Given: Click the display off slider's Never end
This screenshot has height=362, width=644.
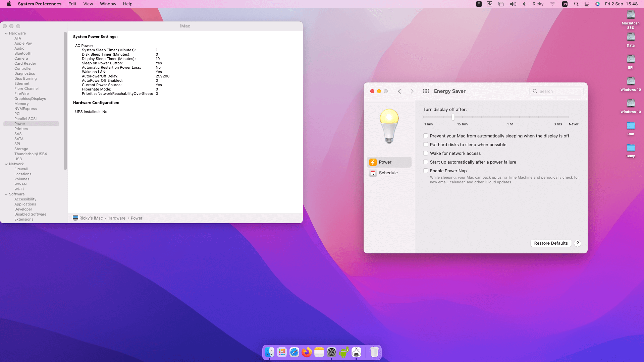Looking at the screenshot, I should point(568,117).
